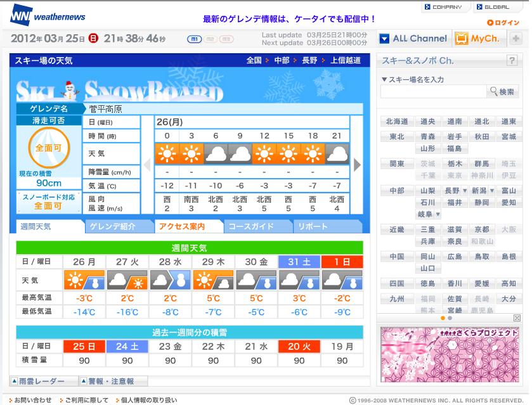532x405 pixels.
Task: Click the 検索 search button
Action: tap(502, 91)
